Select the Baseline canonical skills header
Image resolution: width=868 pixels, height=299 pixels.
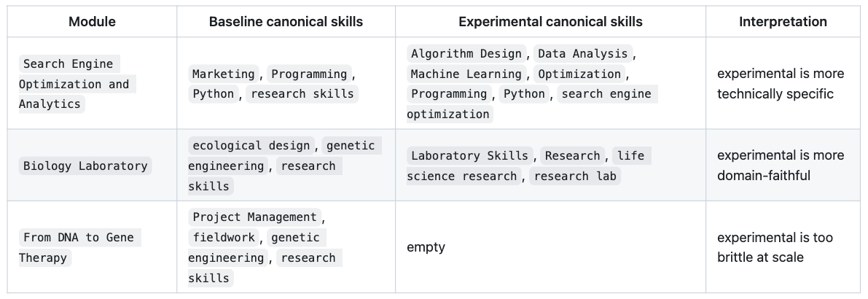[x=286, y=22]
